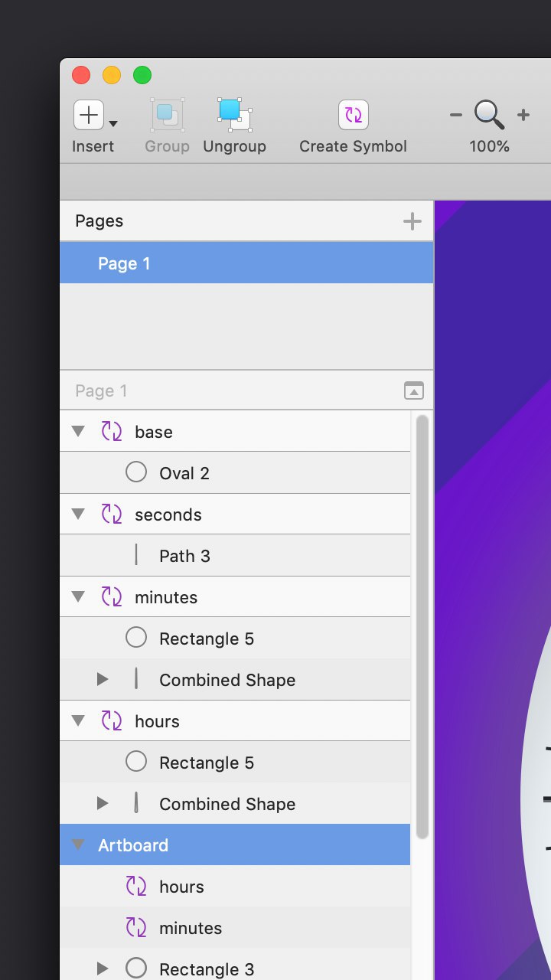The image size is (551, 980).
Task: Click the magnifying glass zoom icon
Action: 489,116
